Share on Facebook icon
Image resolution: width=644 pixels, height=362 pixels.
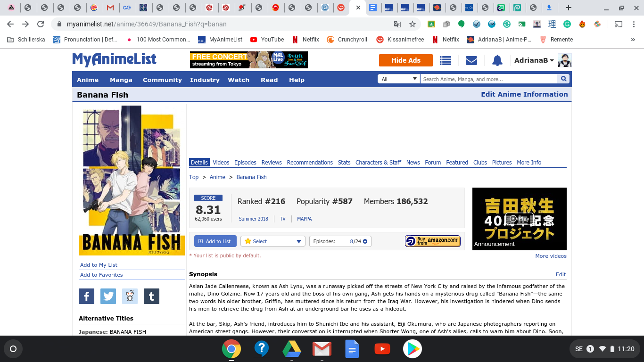[86, 296]
